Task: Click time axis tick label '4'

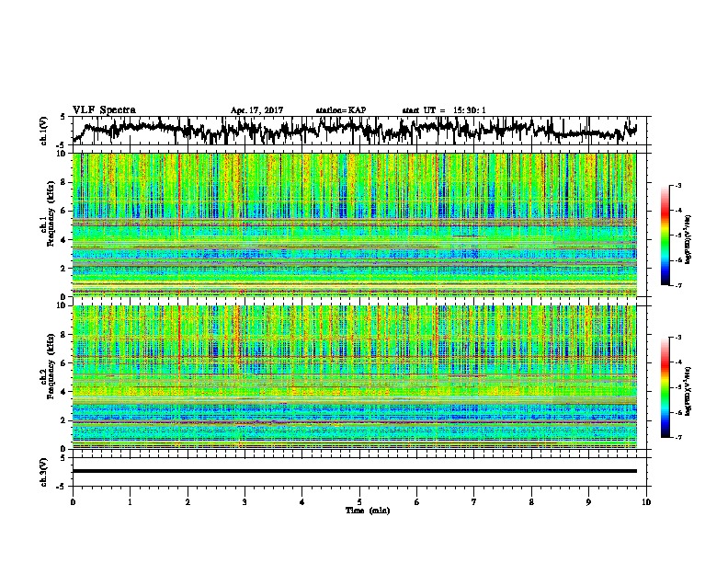Action: pos(302,502)
